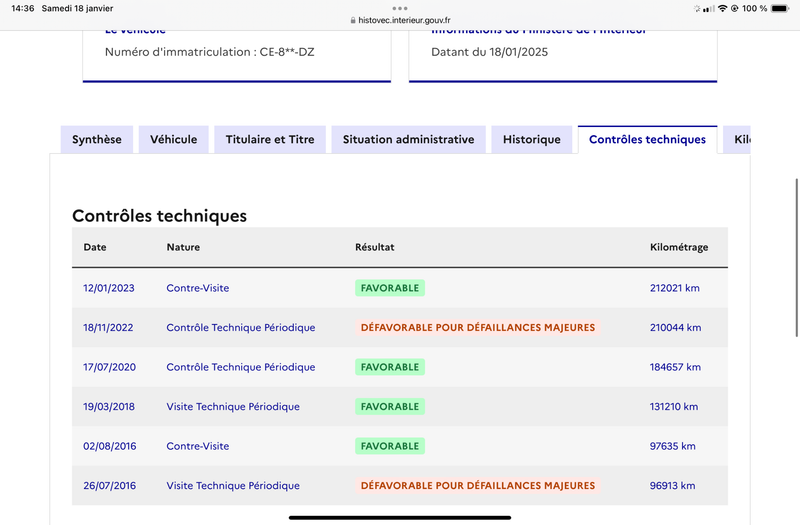Tap the histovec.interieur.gouv.fr address bar
The width and height of the screenshot is (800, 525).
pos(400,20)
